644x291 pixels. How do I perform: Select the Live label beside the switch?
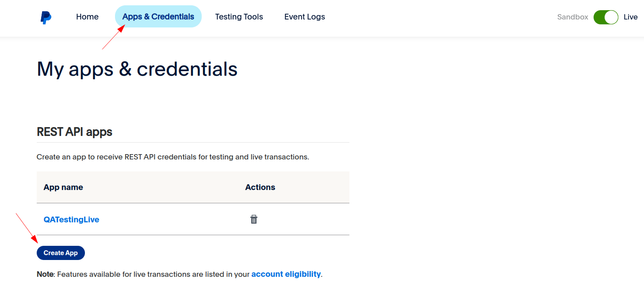click(x=631, y=17)
